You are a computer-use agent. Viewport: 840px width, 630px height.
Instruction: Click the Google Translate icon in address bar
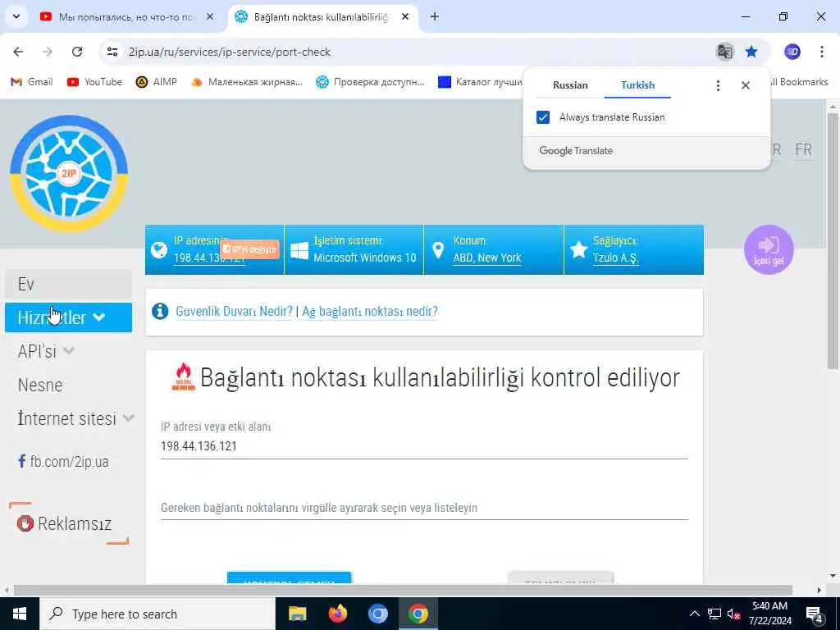tap(725, 52)
